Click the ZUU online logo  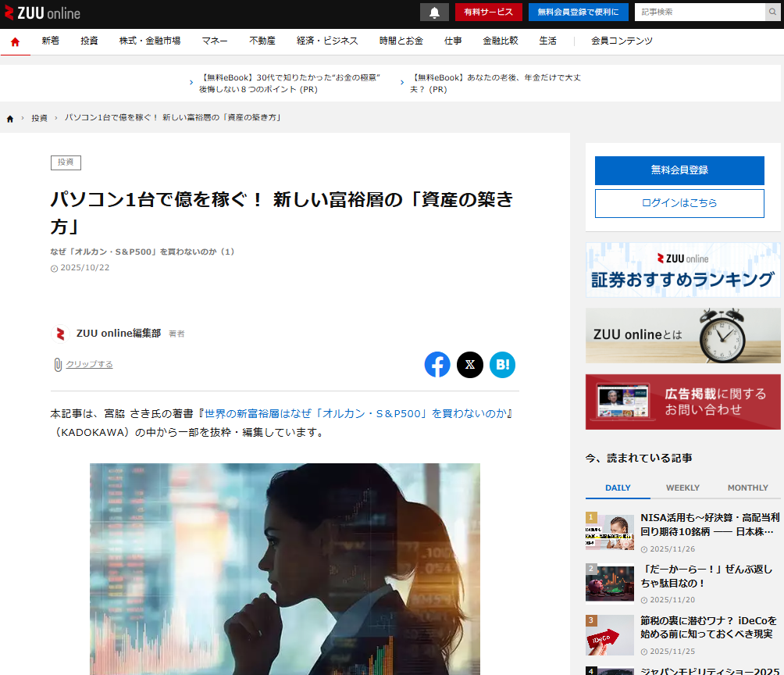coord(42,12)
